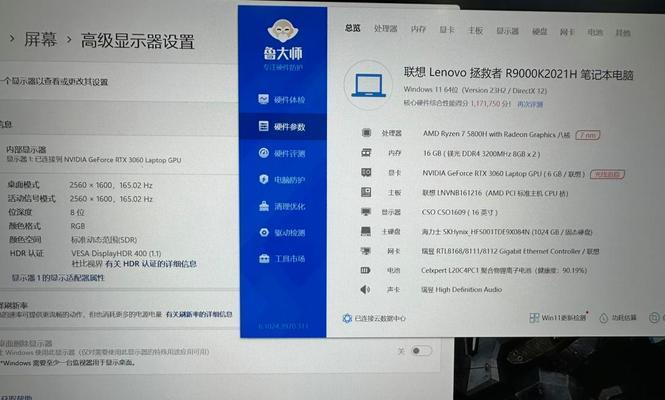Click 高级显示器设置 breadcrumb title in Settings
Viewport: 665px width, 400px height.
click(137, 41)
